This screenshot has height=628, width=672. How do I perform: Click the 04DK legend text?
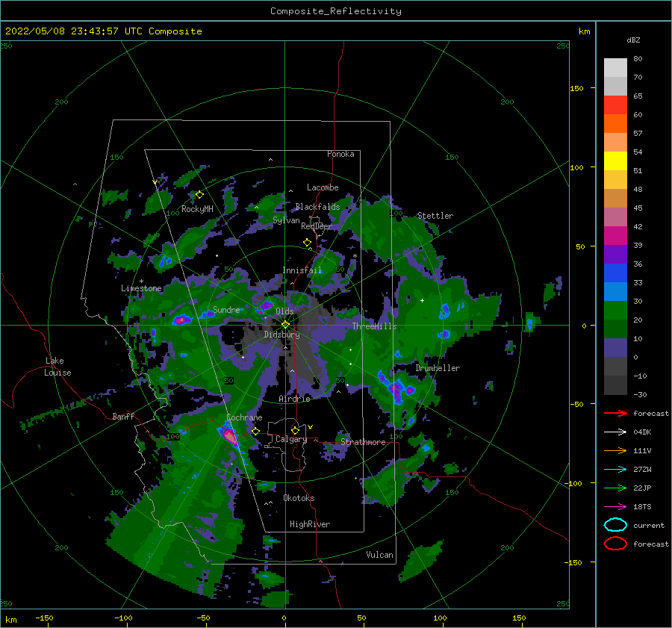click(642, 432)
